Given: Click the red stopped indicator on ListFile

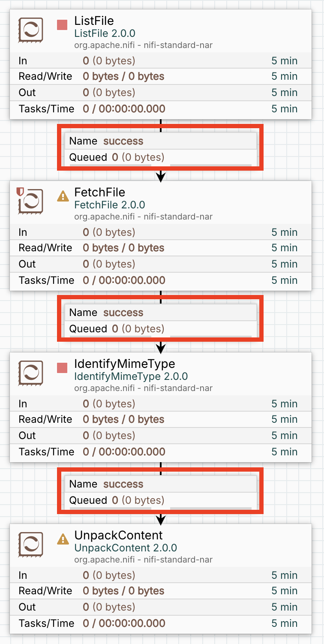Looking at the screenshot, I should tap(62, 25).
